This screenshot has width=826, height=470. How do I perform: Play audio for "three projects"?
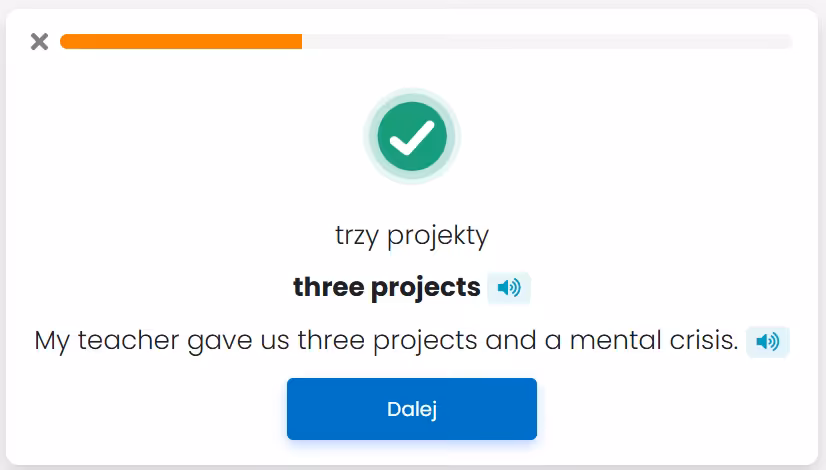click(509, 288)
